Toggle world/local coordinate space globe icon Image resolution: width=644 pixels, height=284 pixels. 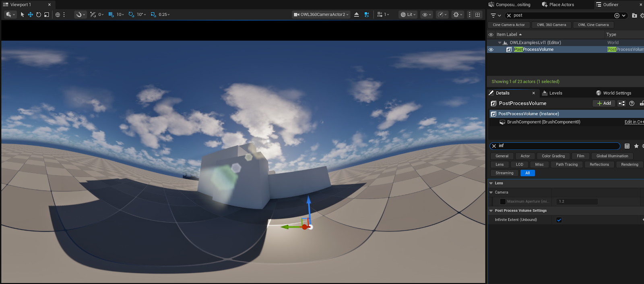58,15
